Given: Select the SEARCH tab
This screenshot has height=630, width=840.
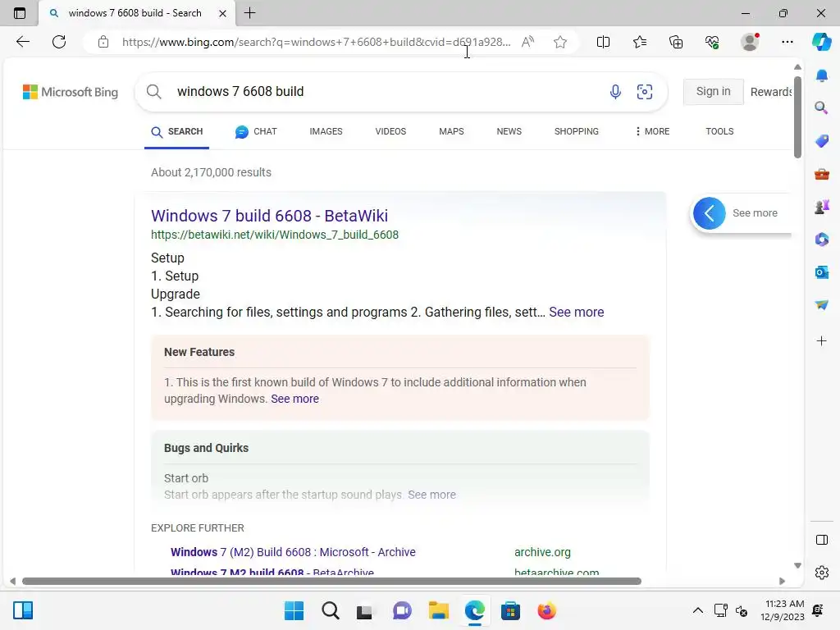Looking at the screenshot, I should pyautogui.click(x=177, y=132).
